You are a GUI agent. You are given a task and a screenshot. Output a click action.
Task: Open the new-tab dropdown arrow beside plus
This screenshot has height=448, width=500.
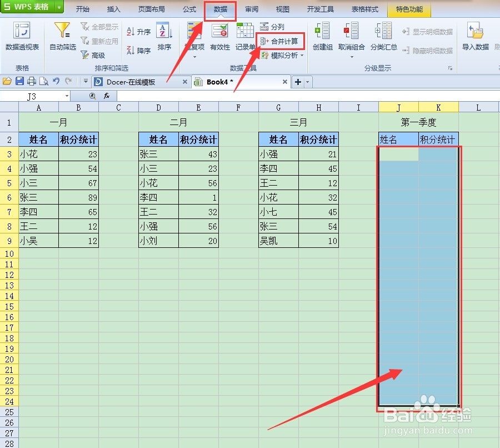[x=308, y=82]
